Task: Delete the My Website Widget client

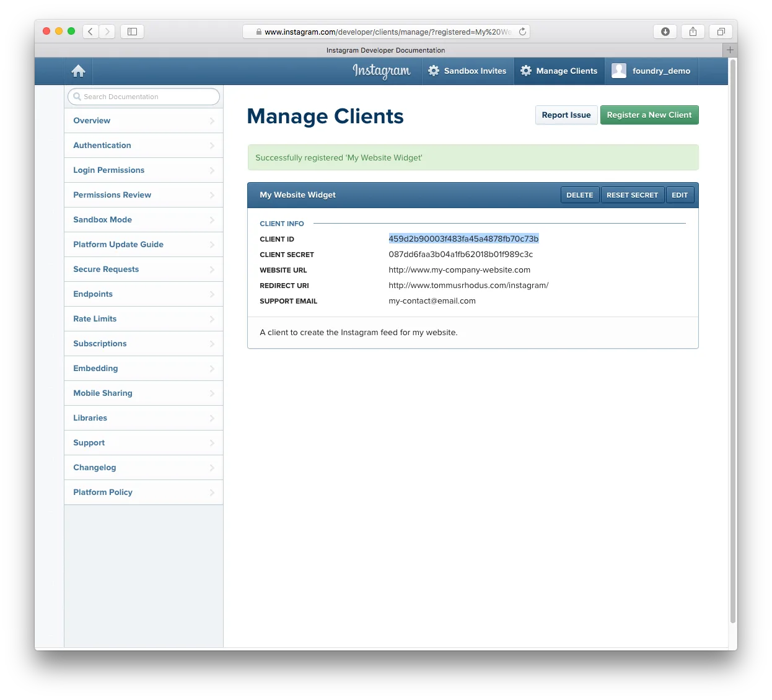Action: pos(580,195)
